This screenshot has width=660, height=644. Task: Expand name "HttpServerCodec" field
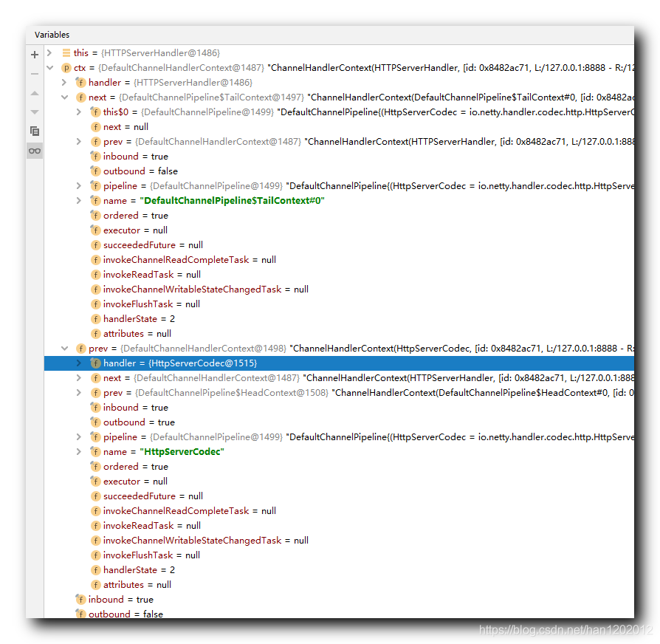point(79,451)
